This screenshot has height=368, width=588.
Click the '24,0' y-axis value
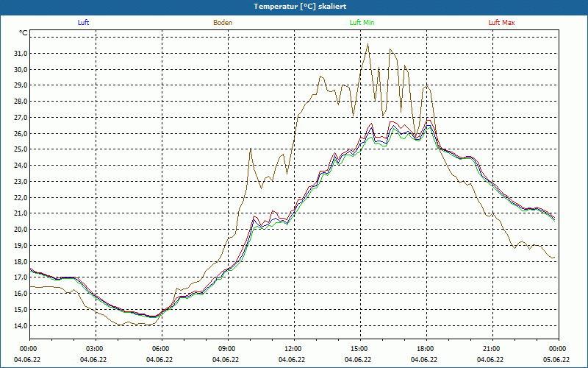(x=21, y=166)
